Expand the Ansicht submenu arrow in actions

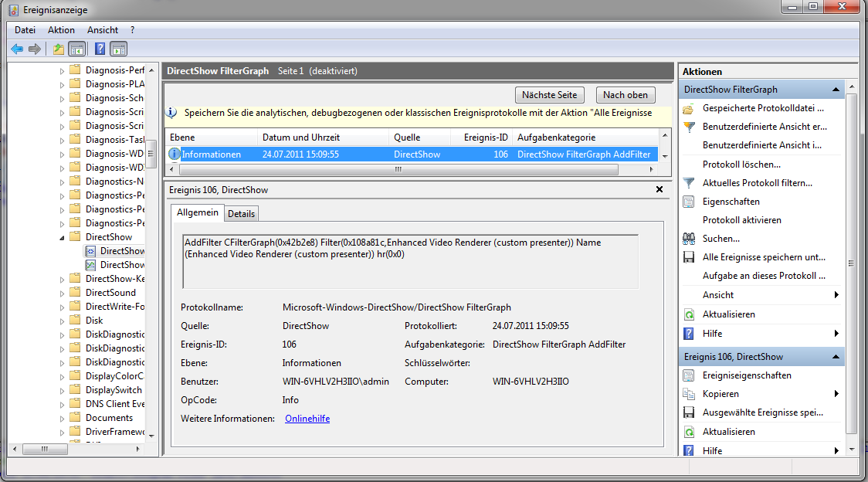tap(836, 295)
